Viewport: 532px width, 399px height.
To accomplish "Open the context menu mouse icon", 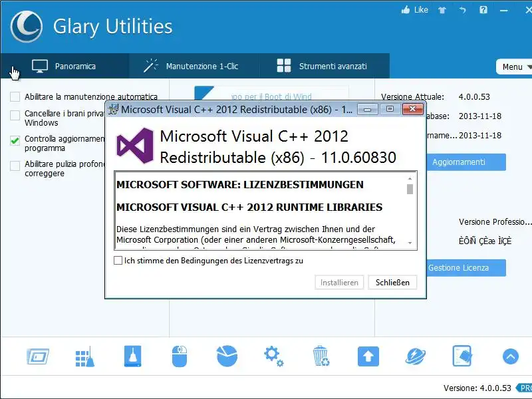I will click(180, 356).
